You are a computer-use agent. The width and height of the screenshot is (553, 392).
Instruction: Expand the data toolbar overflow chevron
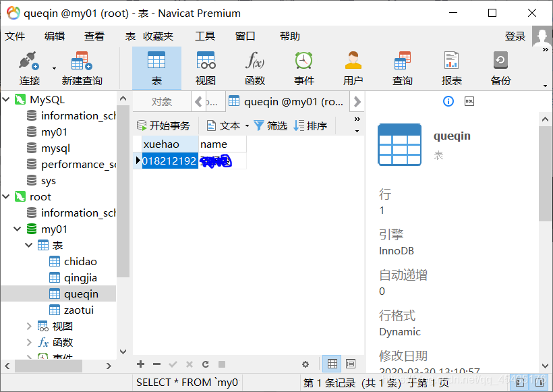357,119
